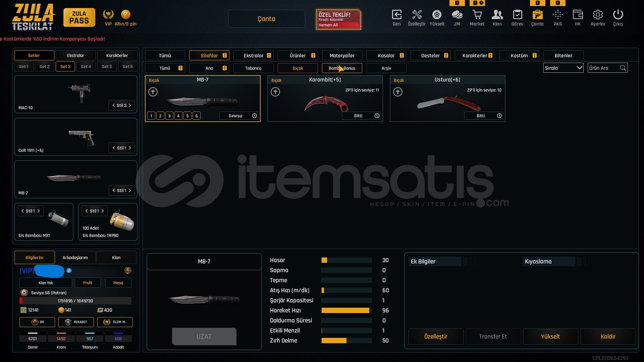Open the Özelleştir tools icon
Viewport: 644px width, 362px height.
coord(417,15)
